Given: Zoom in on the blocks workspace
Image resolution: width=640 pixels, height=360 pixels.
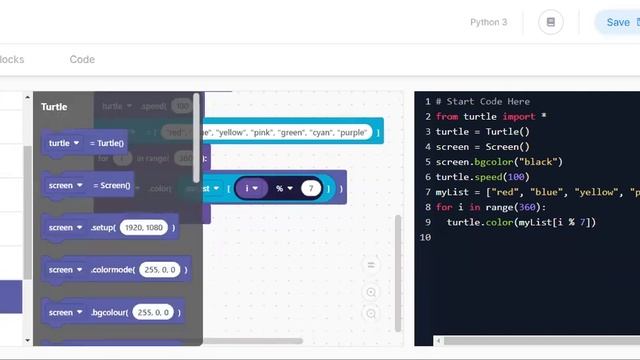Looking at the screenshot, I should (x=371, y=292).
